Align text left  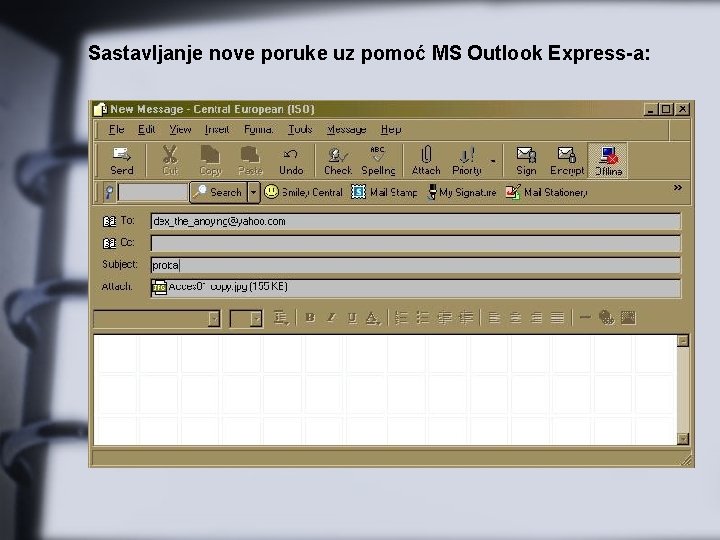point(494,318)
